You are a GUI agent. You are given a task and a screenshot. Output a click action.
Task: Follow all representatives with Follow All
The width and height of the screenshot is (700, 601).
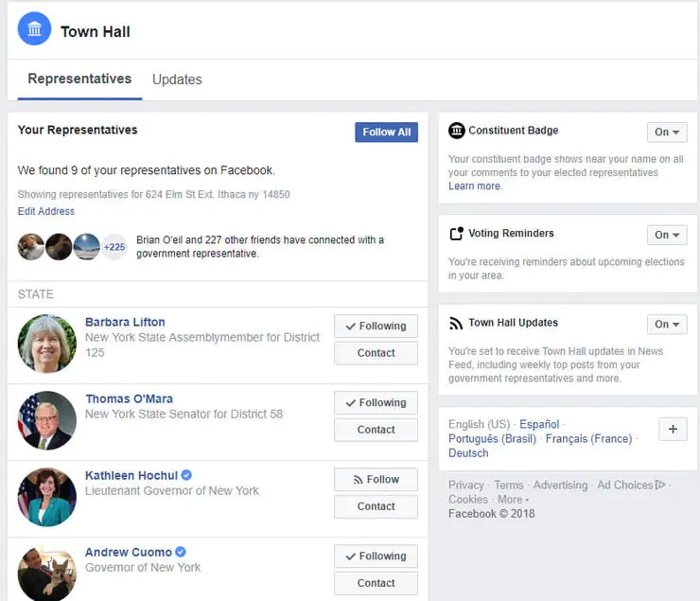386,133
